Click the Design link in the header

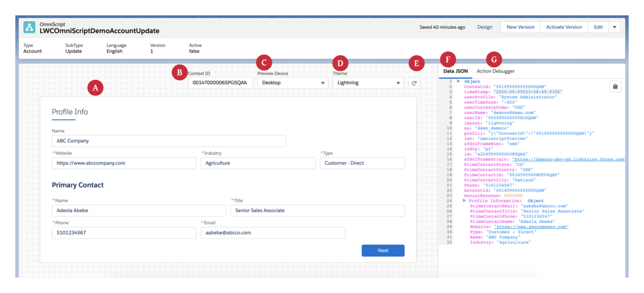click(485, 27)
